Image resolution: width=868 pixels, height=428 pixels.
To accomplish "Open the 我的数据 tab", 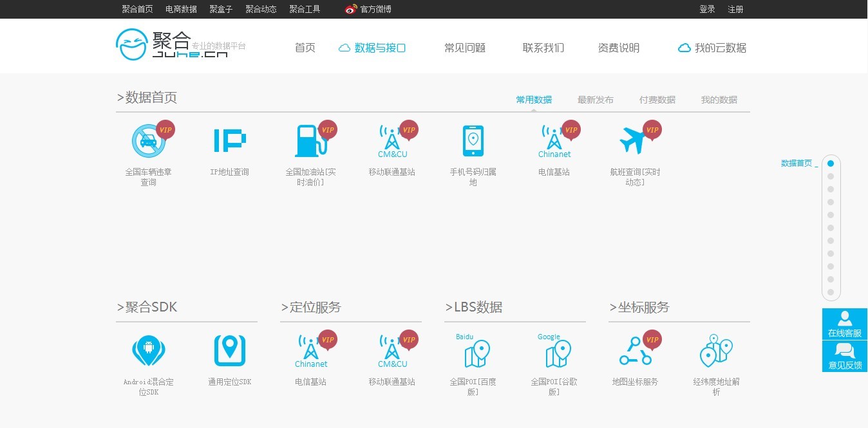I will tap(719, 100).
